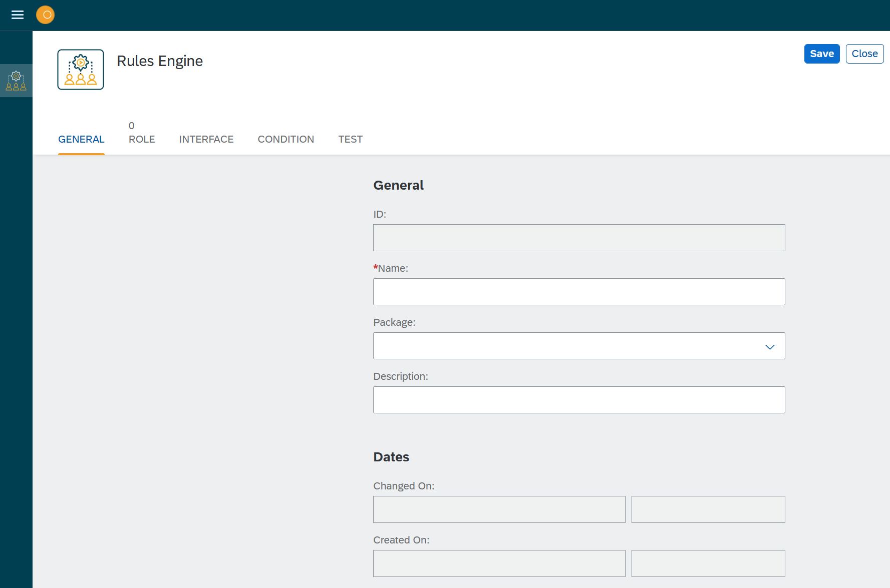The image size is (890, 588).
Task: Close the Rules Engine editor
Action: pyautogui.click(x=864, y=54)
